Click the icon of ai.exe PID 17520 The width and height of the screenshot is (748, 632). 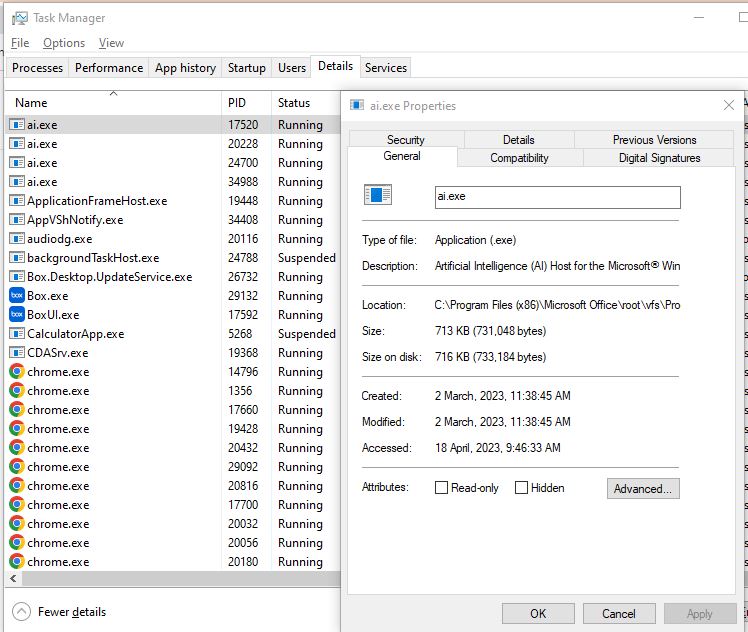pos(17,124)
